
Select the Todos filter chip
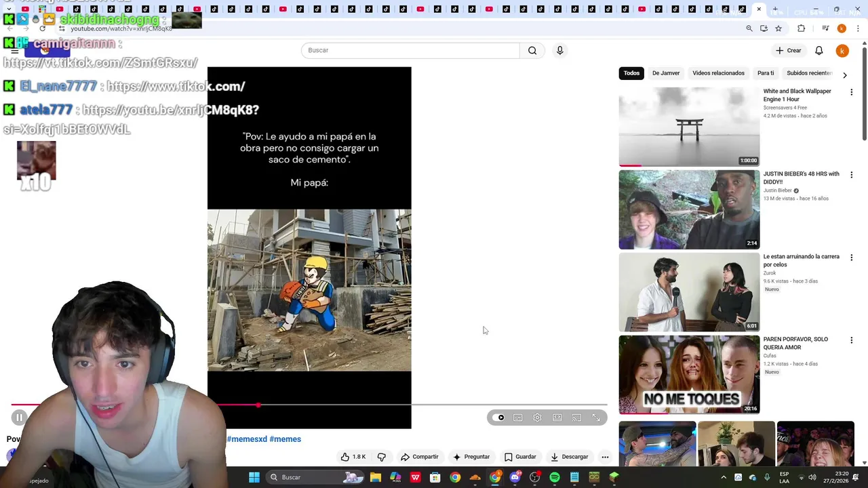(x=631, y=73)
